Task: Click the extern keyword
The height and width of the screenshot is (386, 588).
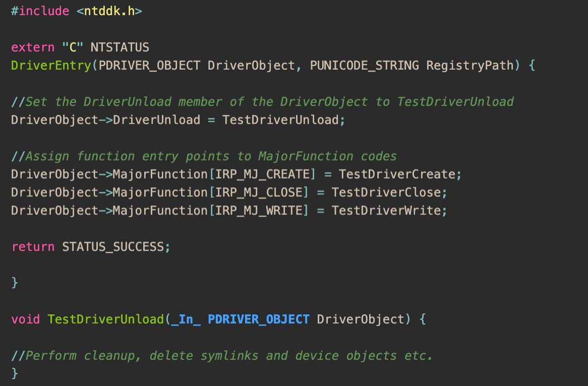Action: pos(33,47)
